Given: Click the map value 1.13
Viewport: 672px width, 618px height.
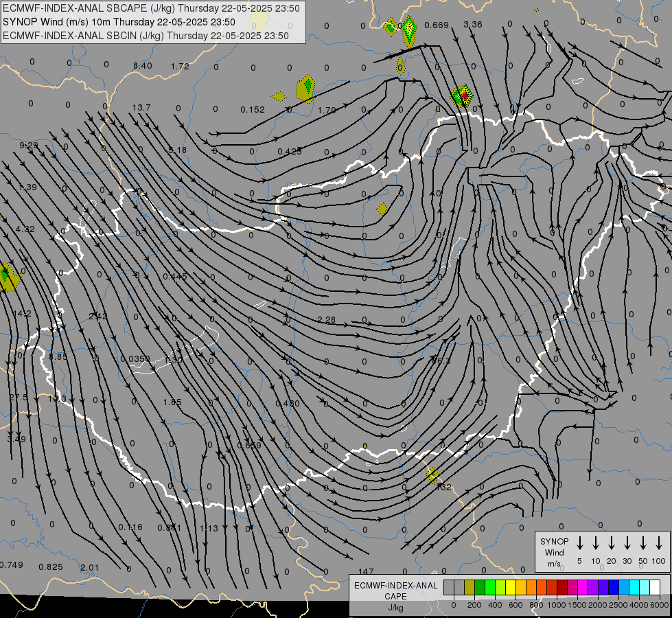Looking at the screenshot, I should [x=209, y=528].
